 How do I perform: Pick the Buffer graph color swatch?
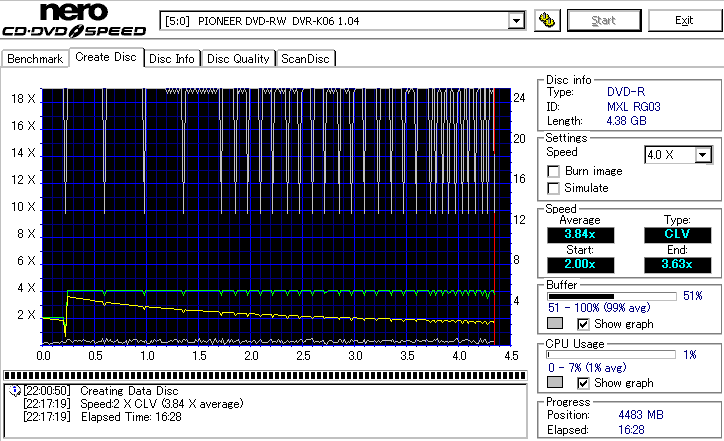tap(555, 324)
